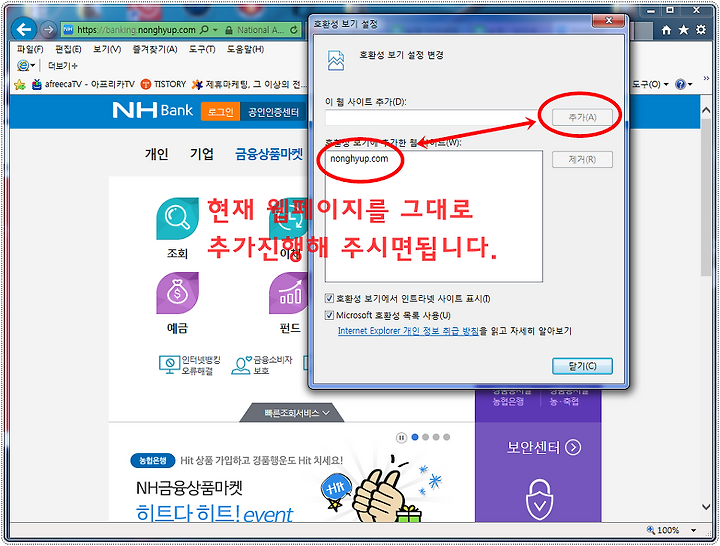Click the hit event thumbs-up banner image

click(x=381, y=491)
